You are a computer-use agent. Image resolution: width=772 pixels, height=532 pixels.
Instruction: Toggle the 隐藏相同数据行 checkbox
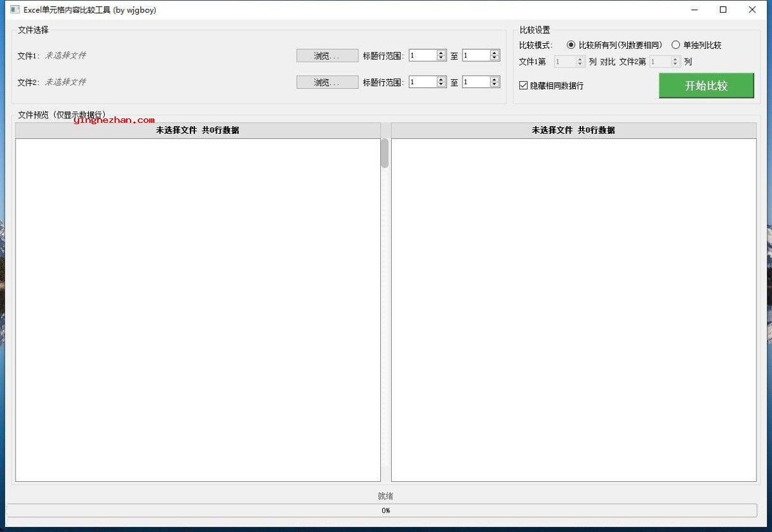click(524, 85)
